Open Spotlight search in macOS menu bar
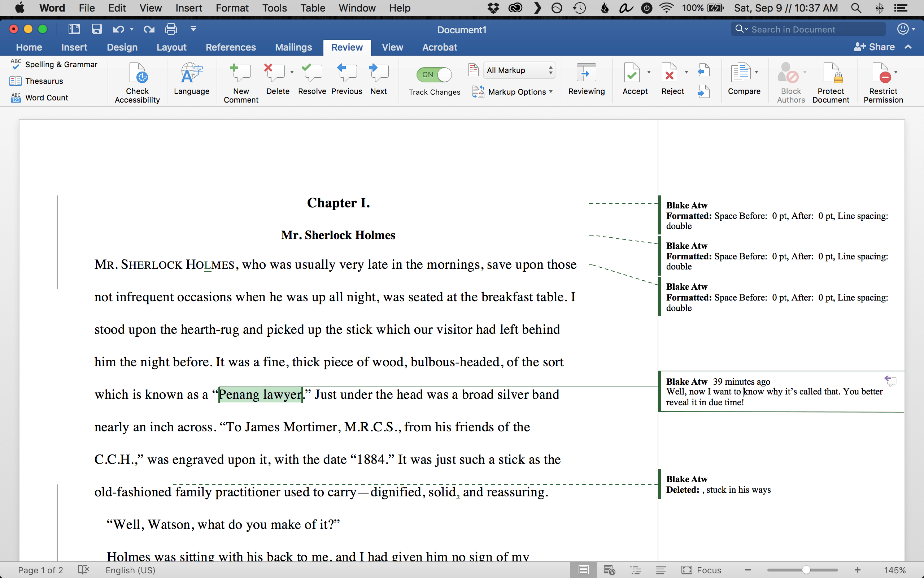924x578 pixels. (856, 8)
